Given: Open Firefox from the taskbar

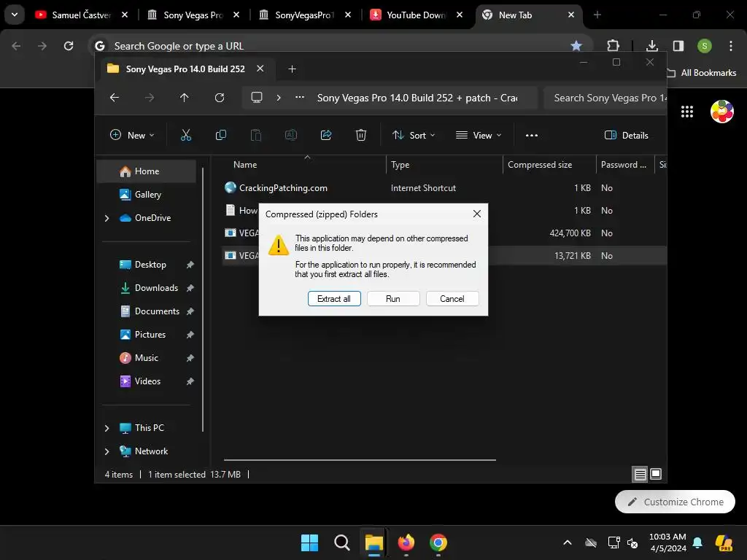Looking at the screenshot, I should [x=406, y=542].
